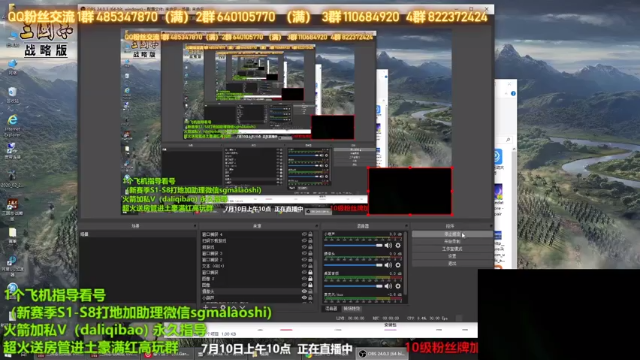Viewport: 640px width, 360px height.
Task: Select the 场景 entry in the scenes list
Action: pyautogui.click(x=138, y=234)
